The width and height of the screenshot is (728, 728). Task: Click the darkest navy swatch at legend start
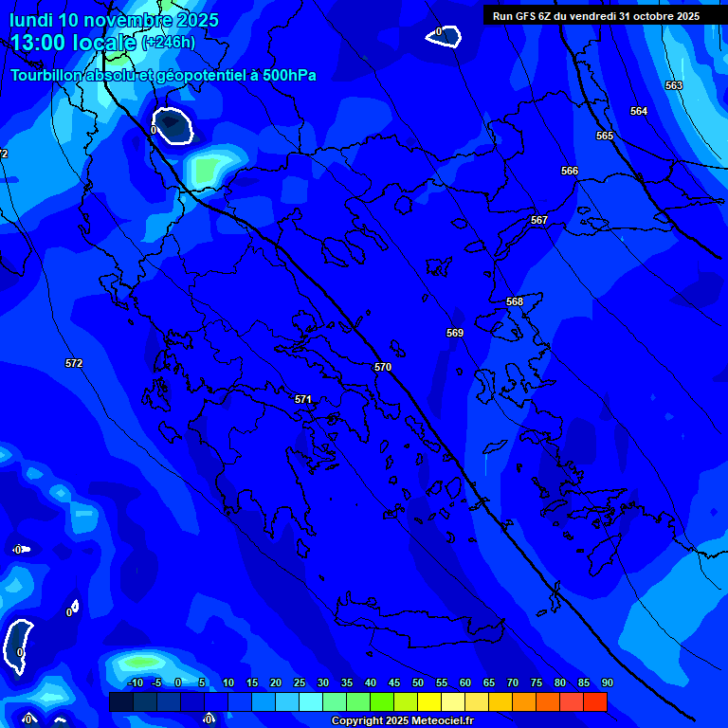pyautogui.click(x=120, y=701)
